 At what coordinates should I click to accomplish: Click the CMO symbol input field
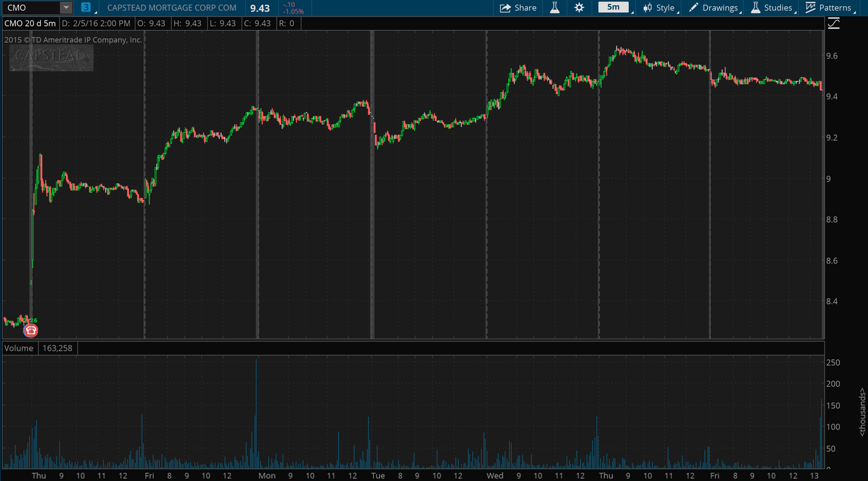[x=31, y=8]
